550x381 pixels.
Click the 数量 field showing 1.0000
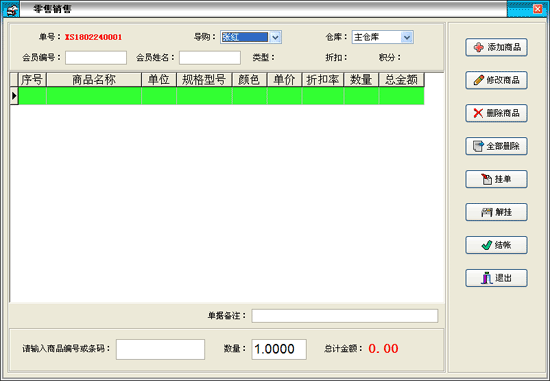279,349
